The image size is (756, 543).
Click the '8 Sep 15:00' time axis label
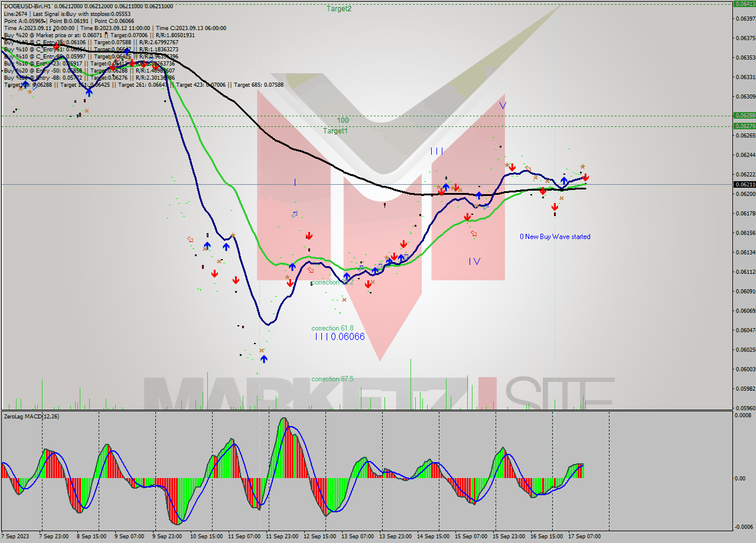(92, 537)
